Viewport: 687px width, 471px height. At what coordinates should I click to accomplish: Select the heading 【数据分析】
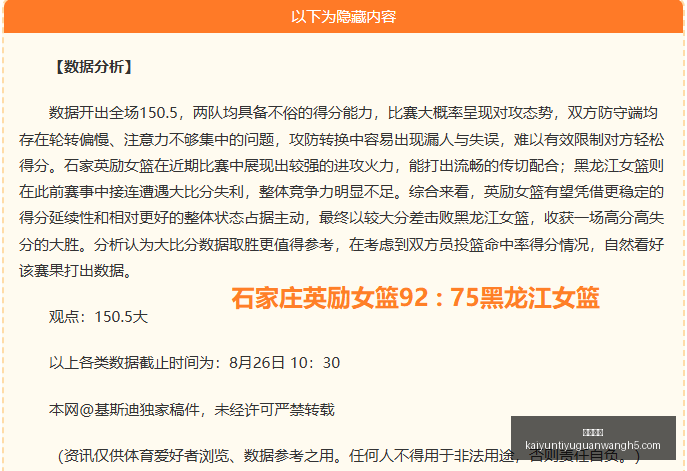[x=93, y=67]
